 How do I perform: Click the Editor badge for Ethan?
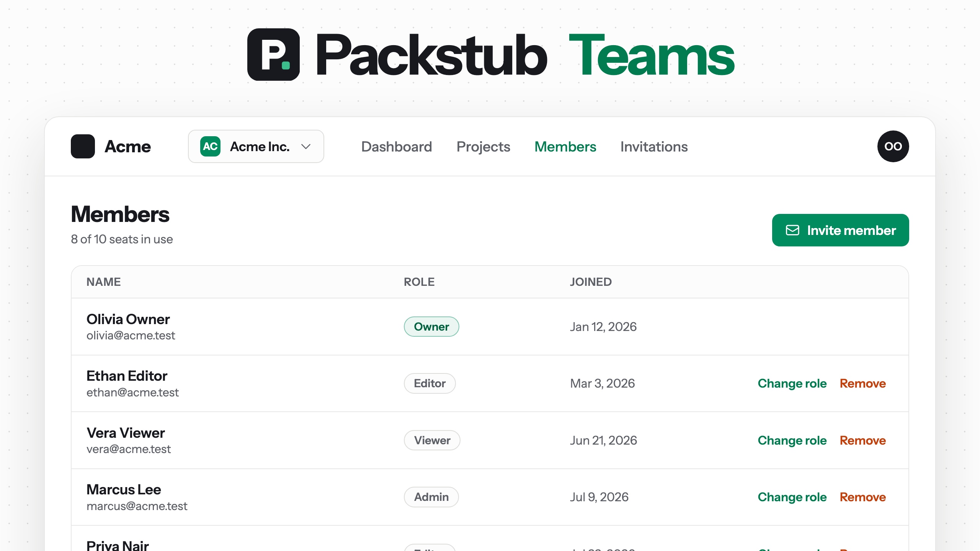tap(430, 383)
